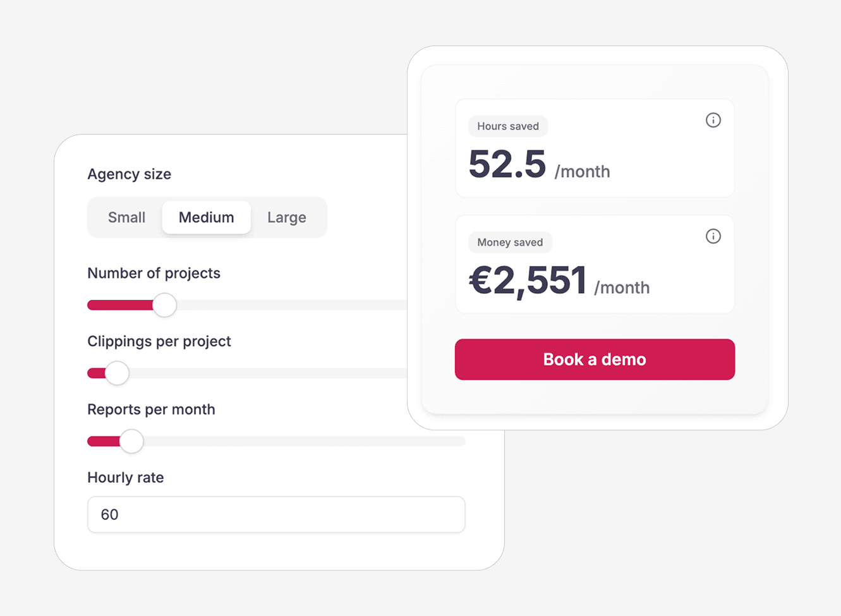The height and width of the screenshot is (616, 841).
Task: Click the Number of projects slider handle
Action: coord(164,305)
